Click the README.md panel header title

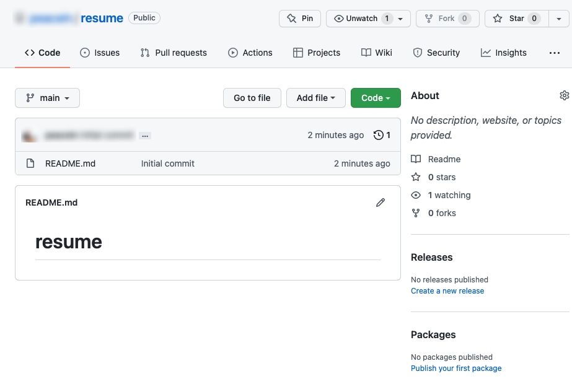51,203
